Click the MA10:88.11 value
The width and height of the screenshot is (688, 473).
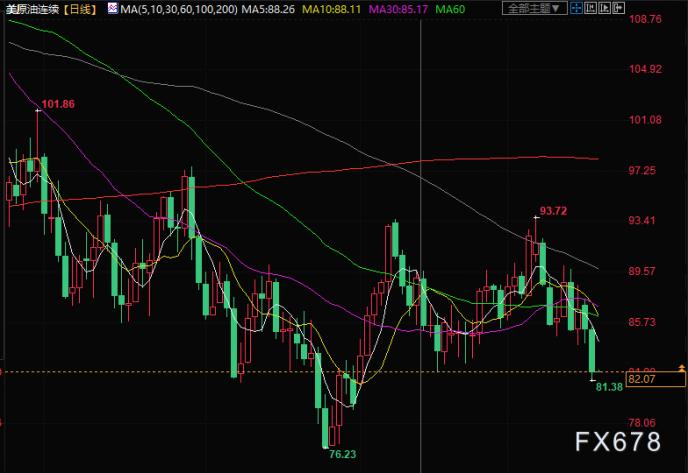click(331, 9)
